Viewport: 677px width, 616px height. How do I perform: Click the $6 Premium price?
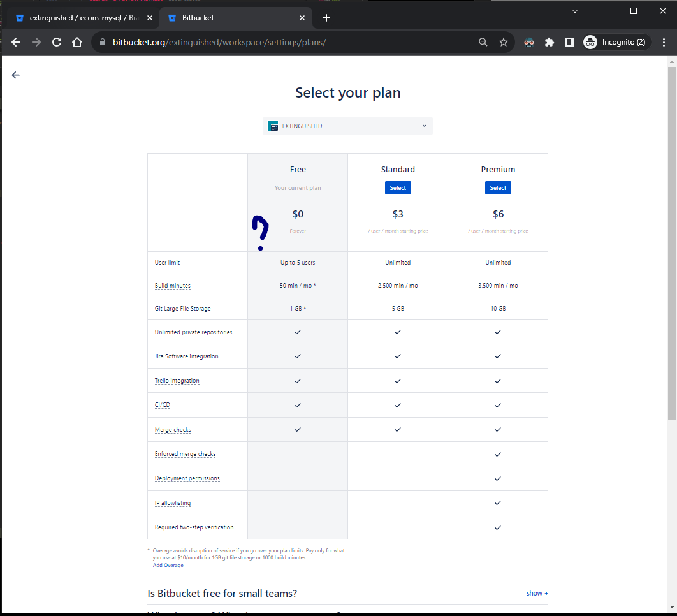[498, 214]
